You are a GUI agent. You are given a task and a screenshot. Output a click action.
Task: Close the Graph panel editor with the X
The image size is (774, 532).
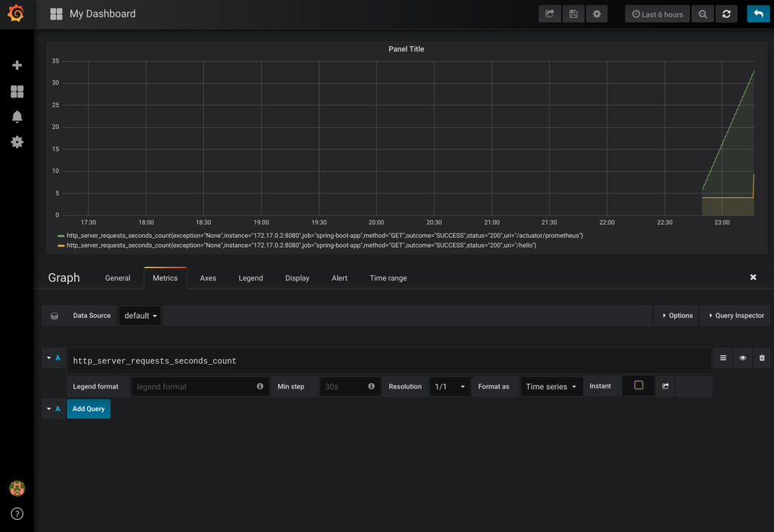pos(754,277)
